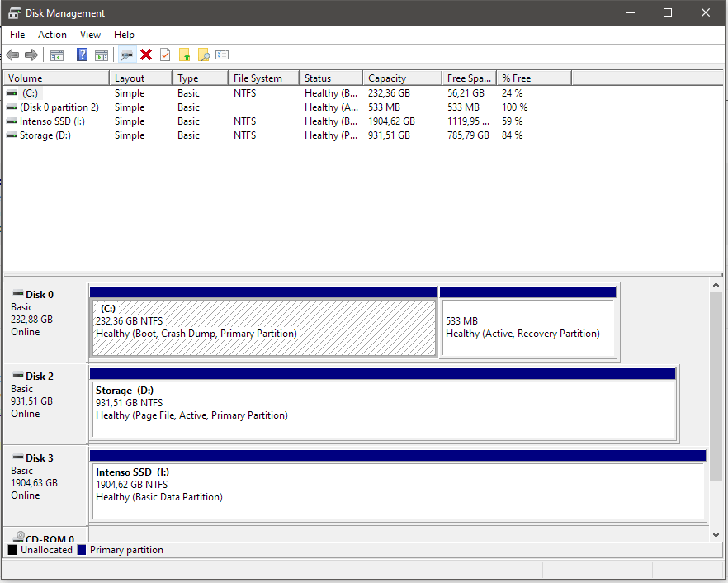Click the black Unallocated legend swatch
The width and height of the screenshot is (728, 583).
(12, 550)
